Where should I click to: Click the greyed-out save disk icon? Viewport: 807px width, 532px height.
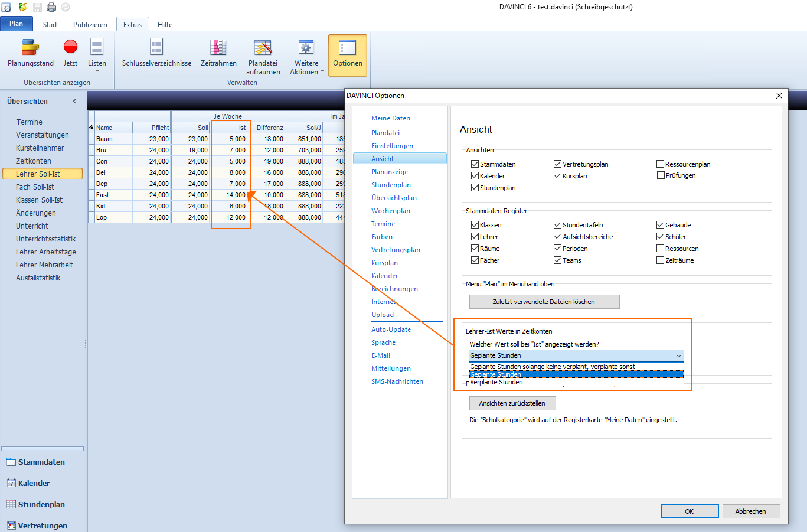[x=37, y=7]
